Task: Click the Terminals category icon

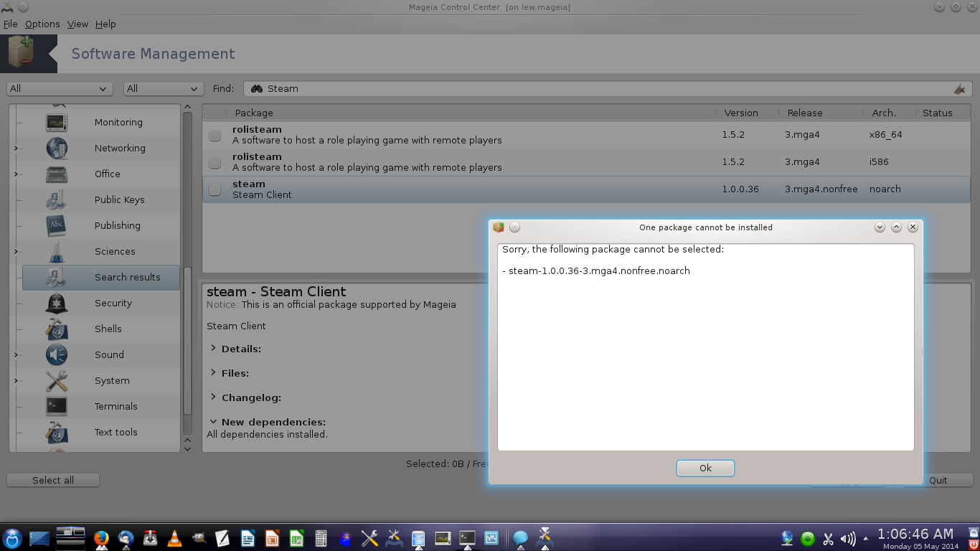Action: click(57, 407)
